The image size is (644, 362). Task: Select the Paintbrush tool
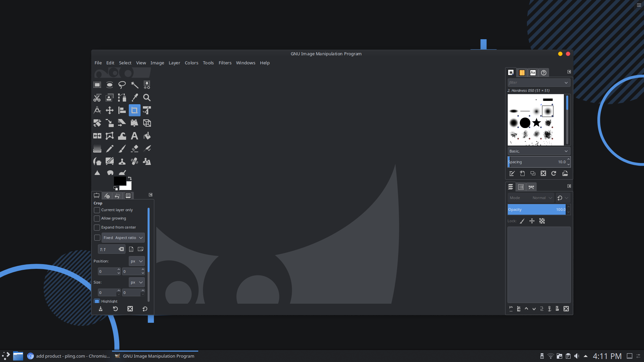point(122,148)
